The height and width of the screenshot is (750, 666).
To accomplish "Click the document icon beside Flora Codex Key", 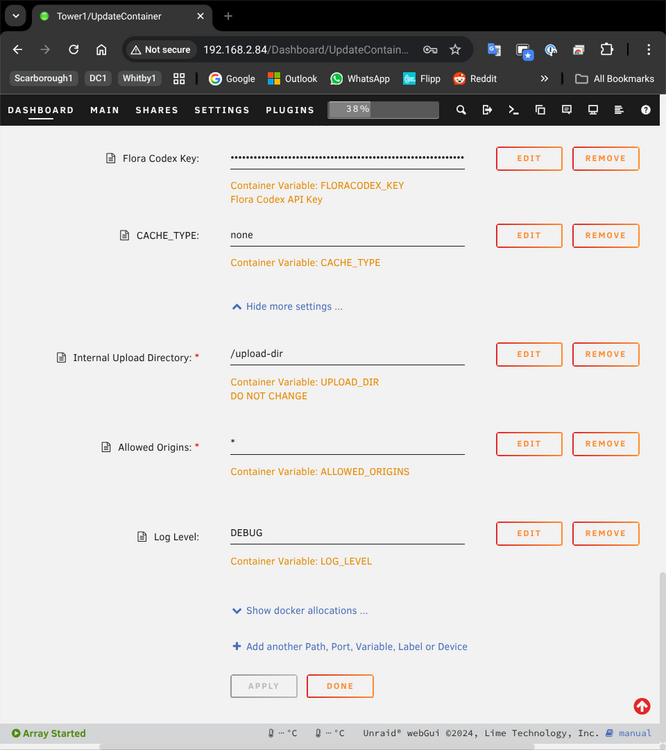I will click(x=111, y=158).
